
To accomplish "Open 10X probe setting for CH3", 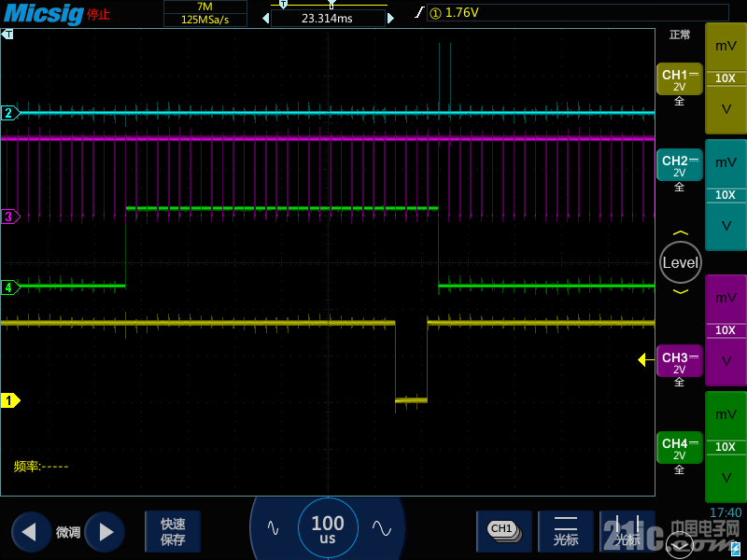I will tap(726, 330).
